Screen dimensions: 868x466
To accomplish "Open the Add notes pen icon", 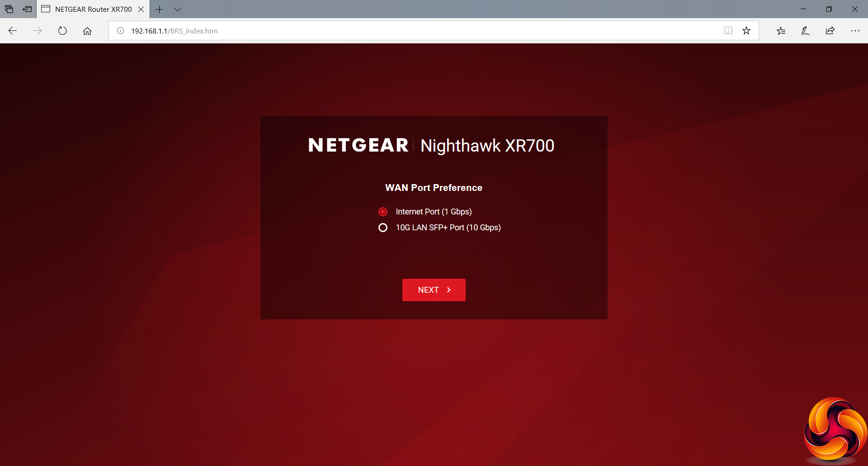I will pyautogui.click(x=805, y=31).
